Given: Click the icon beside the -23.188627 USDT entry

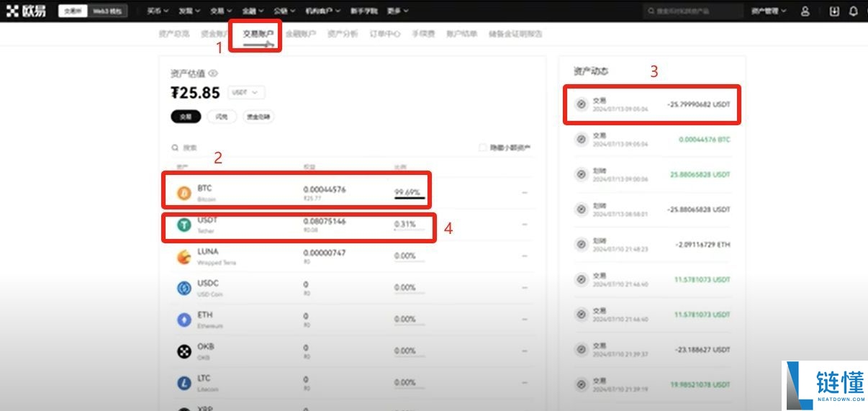Looking at the screenshot, I should (582, 349).
